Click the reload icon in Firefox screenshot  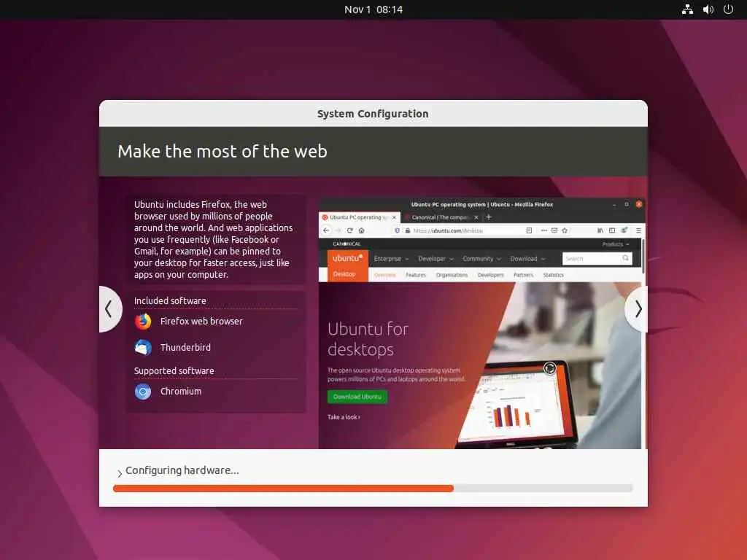pyautogui.click(x=349, y=230)
